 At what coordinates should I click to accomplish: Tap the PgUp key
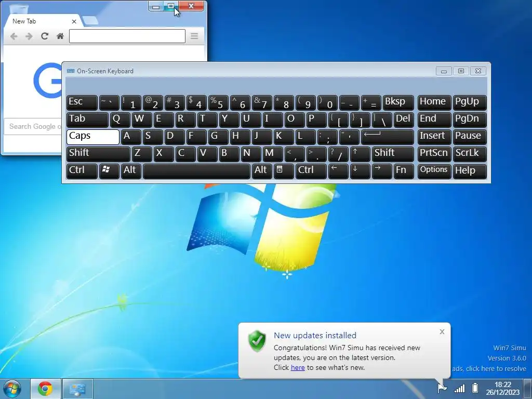[470, 102]
